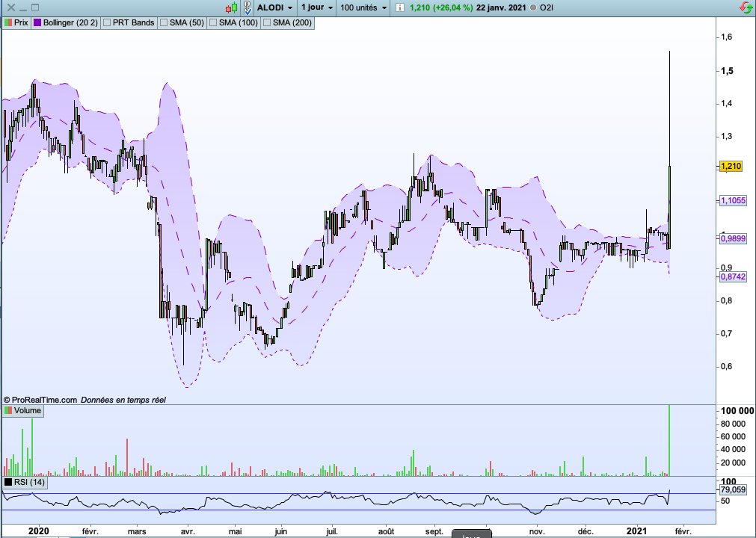The image size is (756, 538).
Task: Click the 1,1055 upper Bollinger value tag
Action: click(x=733, y=200)
